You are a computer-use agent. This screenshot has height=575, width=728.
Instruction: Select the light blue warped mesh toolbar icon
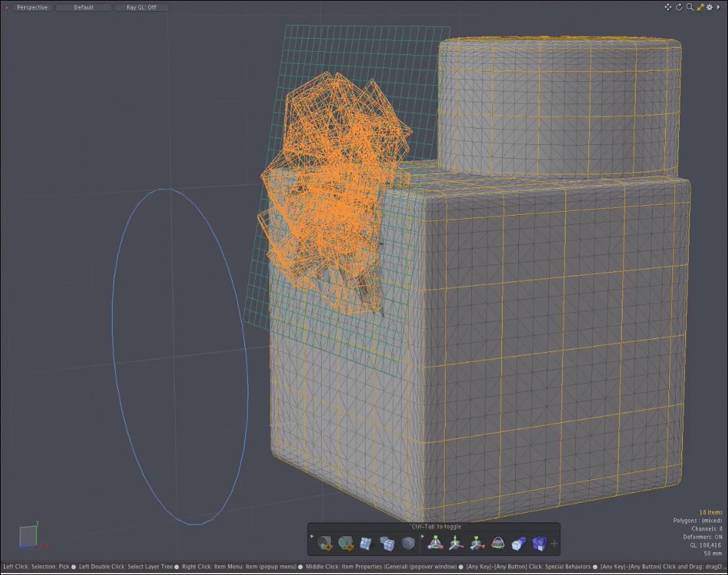tap(366, 543)
